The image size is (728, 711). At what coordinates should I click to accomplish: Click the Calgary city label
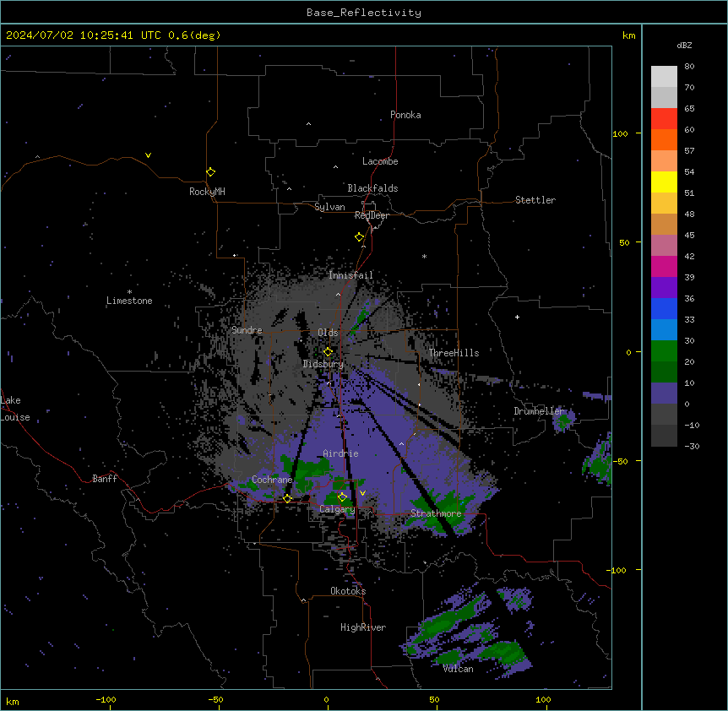tap(337, 509)
